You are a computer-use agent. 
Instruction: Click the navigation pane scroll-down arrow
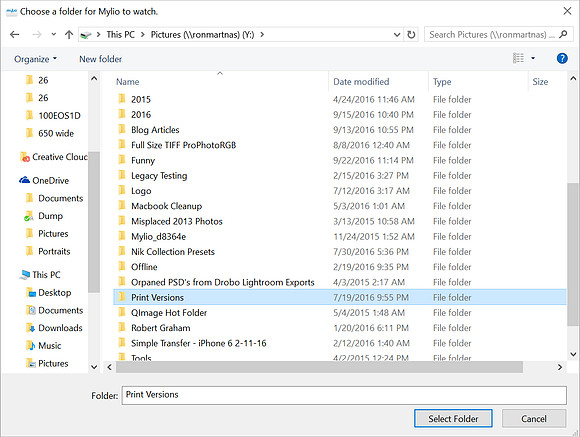tap(94, 367)
